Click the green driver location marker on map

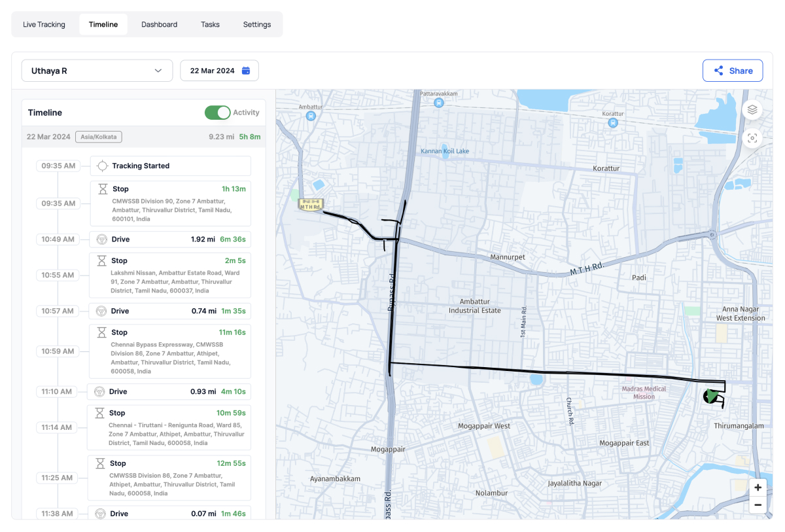tap(711, 396)
